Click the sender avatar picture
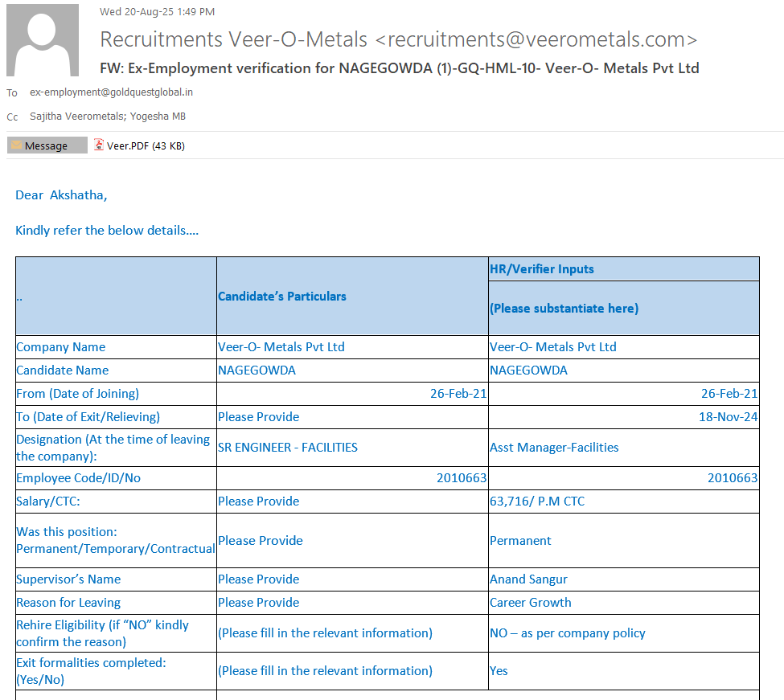 coord(43,40)
